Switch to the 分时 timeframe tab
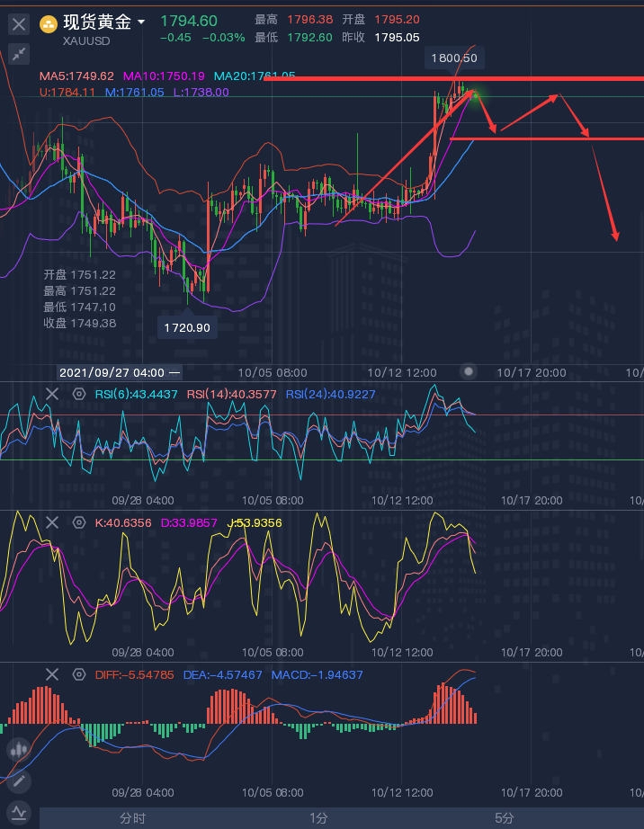The image size is (644, 829). coord(132,818)
